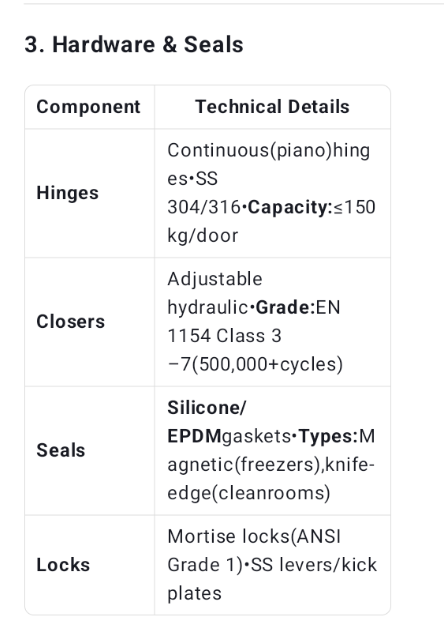
Task: Click the bold 'Silicone/' text
Action: (207, 407)
